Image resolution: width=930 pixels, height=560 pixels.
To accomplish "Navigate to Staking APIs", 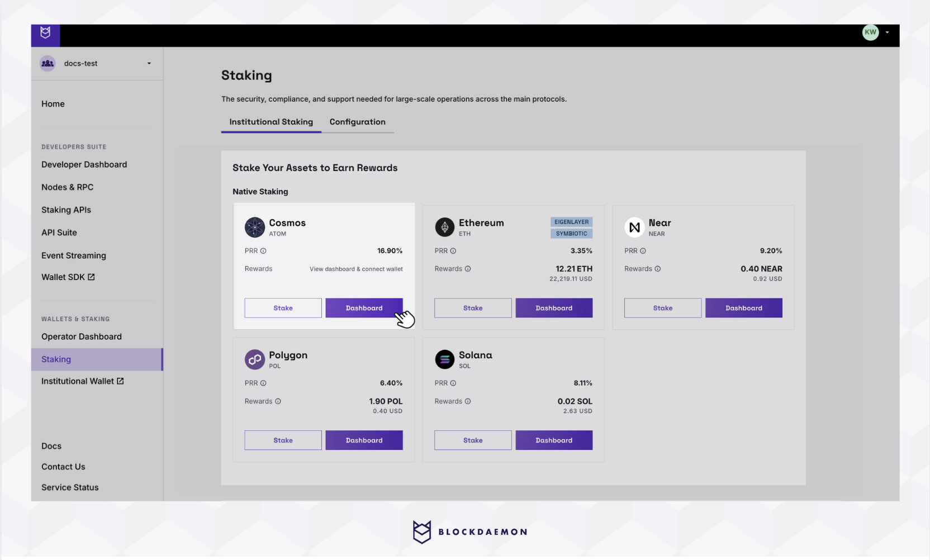I will click(66, 210).
